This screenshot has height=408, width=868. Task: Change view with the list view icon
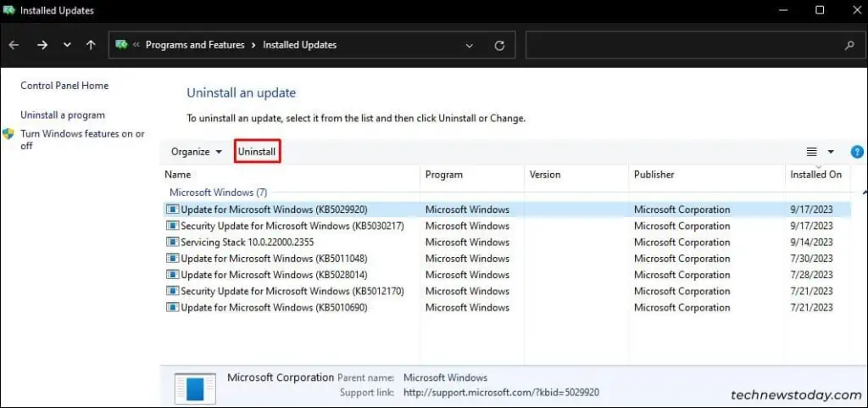[811, 152]
